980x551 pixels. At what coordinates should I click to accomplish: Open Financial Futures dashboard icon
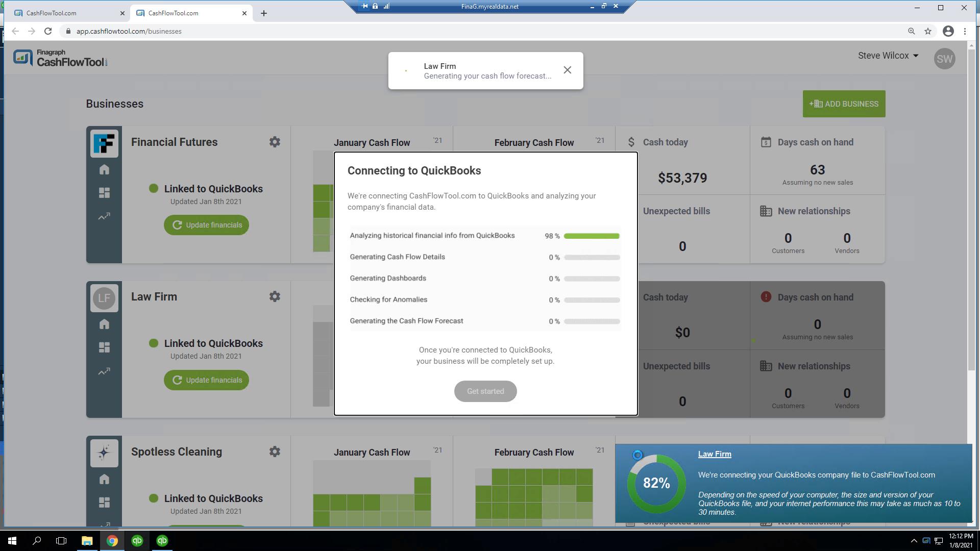point(104,193)
